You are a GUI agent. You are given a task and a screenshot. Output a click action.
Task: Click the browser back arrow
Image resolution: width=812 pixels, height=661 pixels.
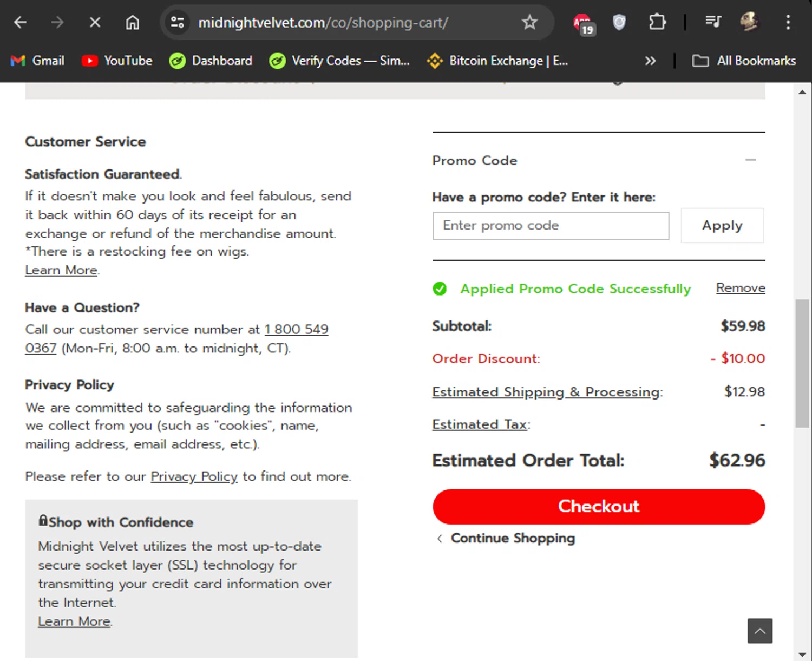coord(20,23)
